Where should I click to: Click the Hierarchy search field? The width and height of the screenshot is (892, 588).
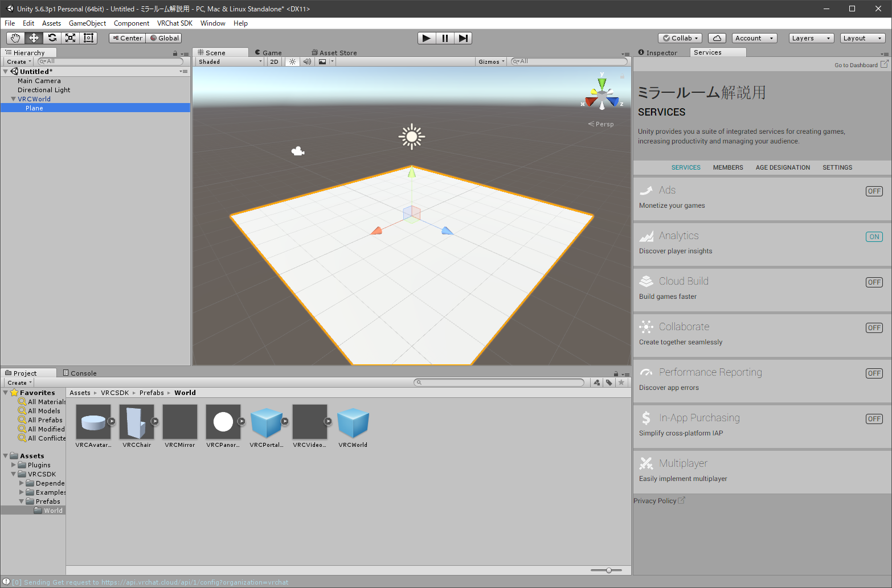111,61
